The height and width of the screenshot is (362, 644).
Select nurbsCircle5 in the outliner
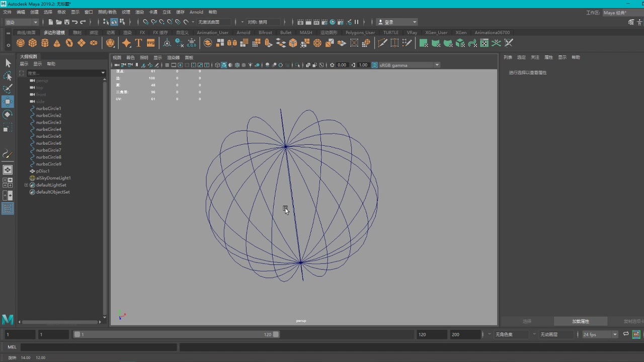coord(48,136)
